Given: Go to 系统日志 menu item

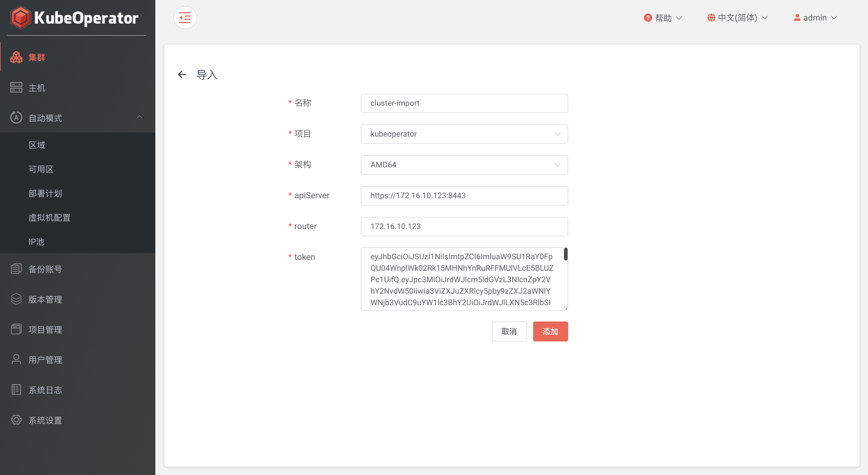Looking at the screenshot, I should tap(77, 390).
